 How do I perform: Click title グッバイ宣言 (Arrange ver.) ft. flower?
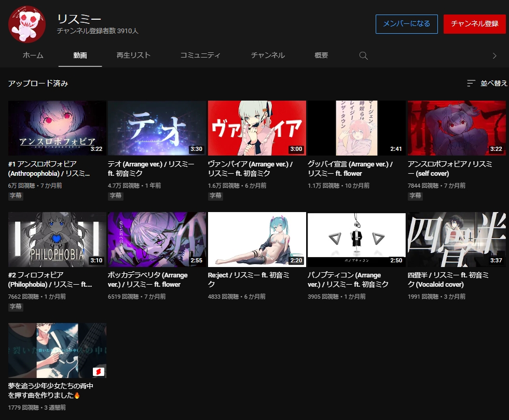point(350,169)
